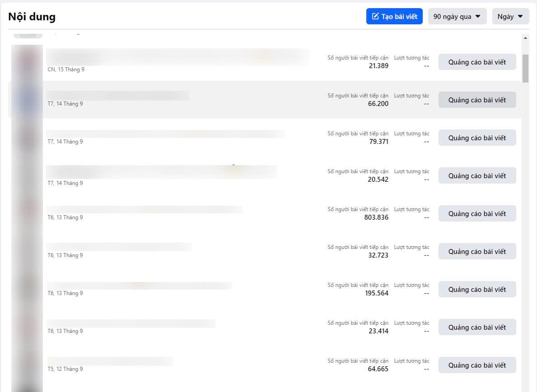Boost the post with 20.542 reach
The image size is (537, 392).
coord(477,176)
